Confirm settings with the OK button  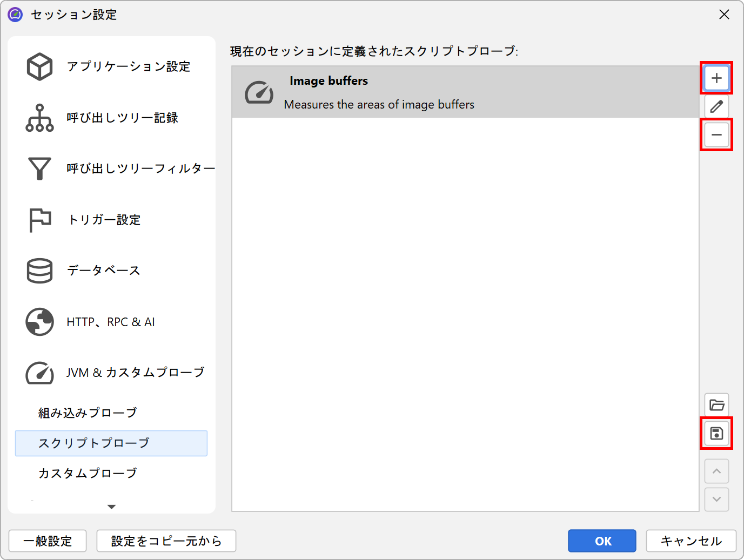602,541
